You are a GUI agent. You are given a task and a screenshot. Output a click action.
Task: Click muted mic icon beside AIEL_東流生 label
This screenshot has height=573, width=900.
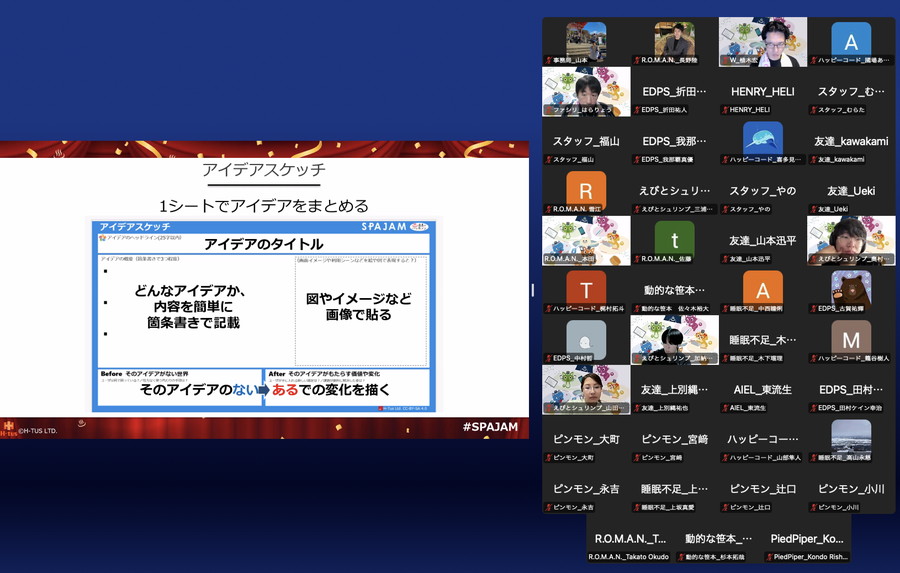[x=725, y=408]
